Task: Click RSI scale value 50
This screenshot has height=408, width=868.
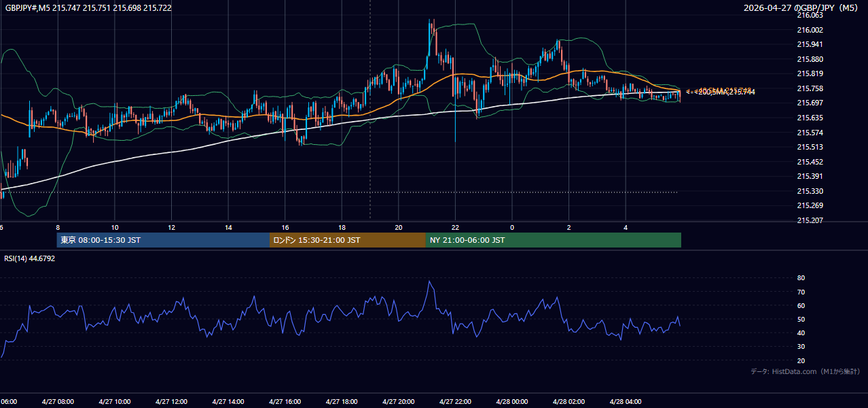Action: (801, 319)
